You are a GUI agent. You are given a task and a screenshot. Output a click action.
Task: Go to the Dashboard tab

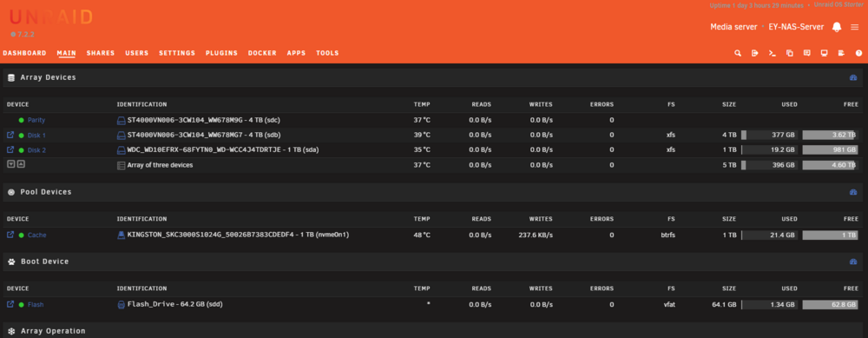[x=24, y=53]
